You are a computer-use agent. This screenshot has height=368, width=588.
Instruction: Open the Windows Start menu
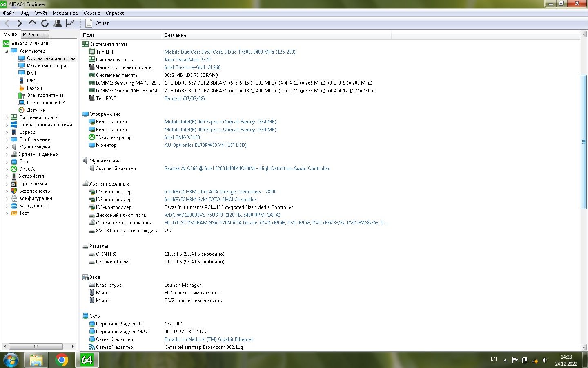pos(11,360)
